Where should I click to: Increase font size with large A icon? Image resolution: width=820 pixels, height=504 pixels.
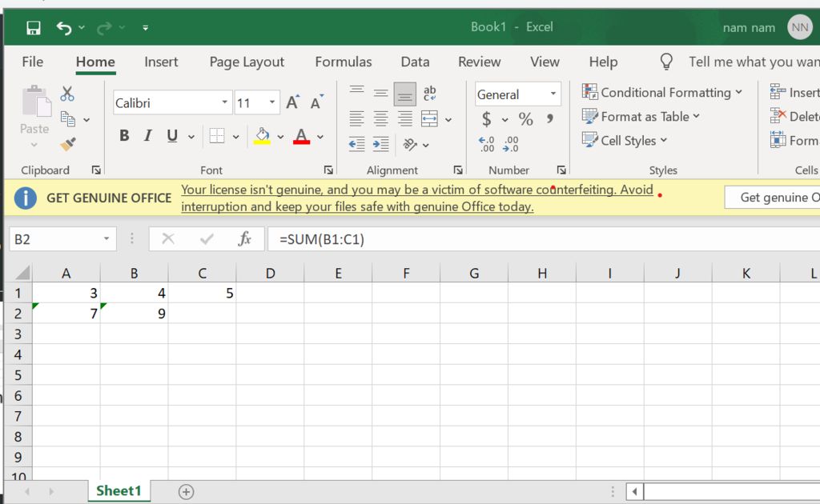click(293, 102)
